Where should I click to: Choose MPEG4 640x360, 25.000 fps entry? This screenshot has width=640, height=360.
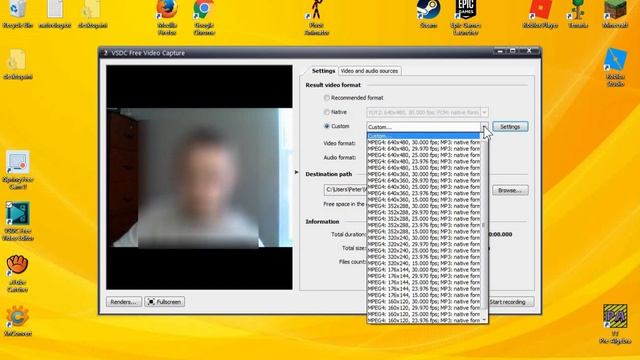point(423,187)
